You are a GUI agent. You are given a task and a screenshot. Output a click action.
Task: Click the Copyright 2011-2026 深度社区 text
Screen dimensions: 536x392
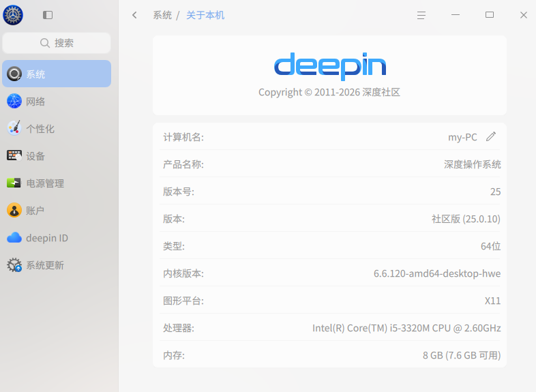329,92
